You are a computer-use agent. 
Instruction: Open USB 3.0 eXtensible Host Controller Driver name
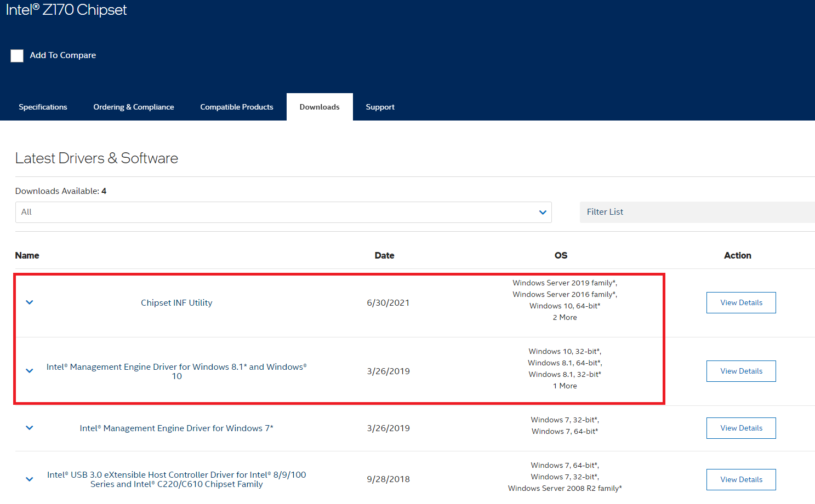[x=176, y=479]
